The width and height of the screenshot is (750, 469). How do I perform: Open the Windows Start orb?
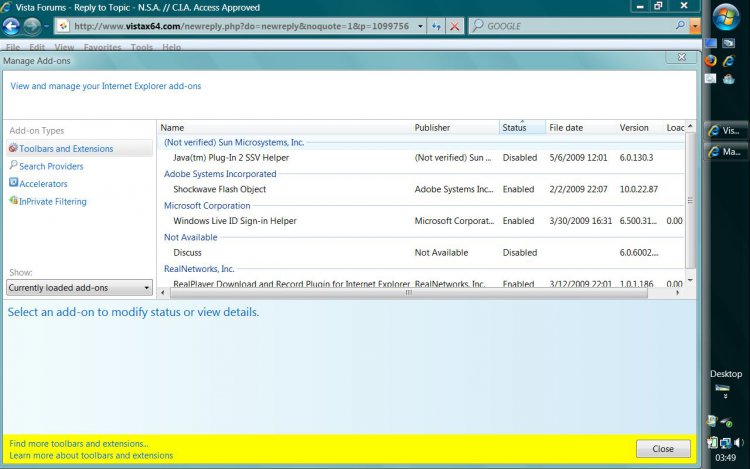tap(726, 17)
